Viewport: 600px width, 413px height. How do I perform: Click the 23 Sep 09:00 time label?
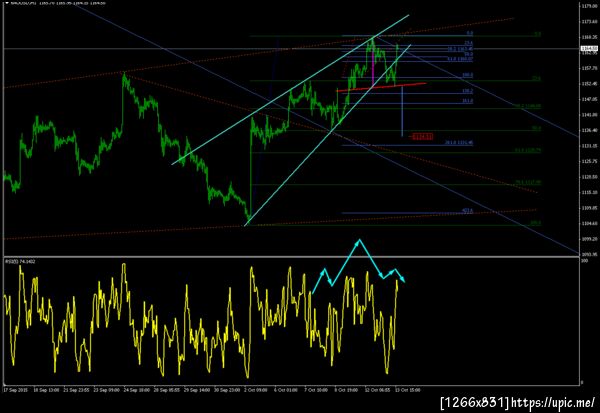click(106, 390)
